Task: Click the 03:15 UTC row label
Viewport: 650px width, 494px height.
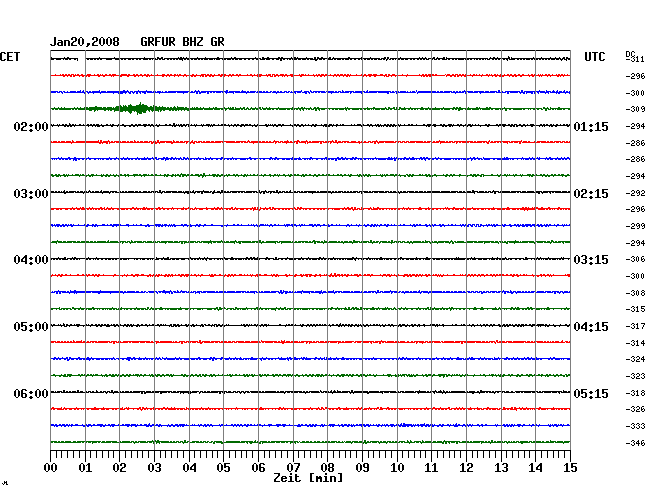Action: tap(591, 260)
